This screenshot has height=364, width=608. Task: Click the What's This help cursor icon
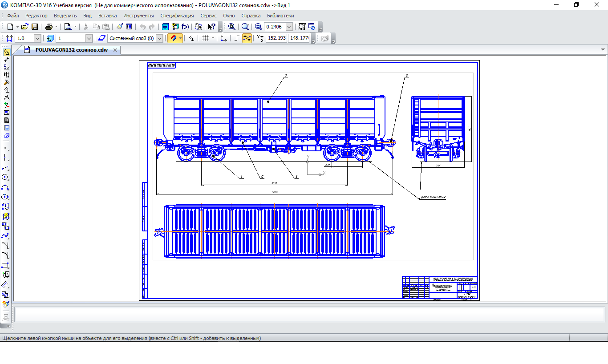(212, 27)
